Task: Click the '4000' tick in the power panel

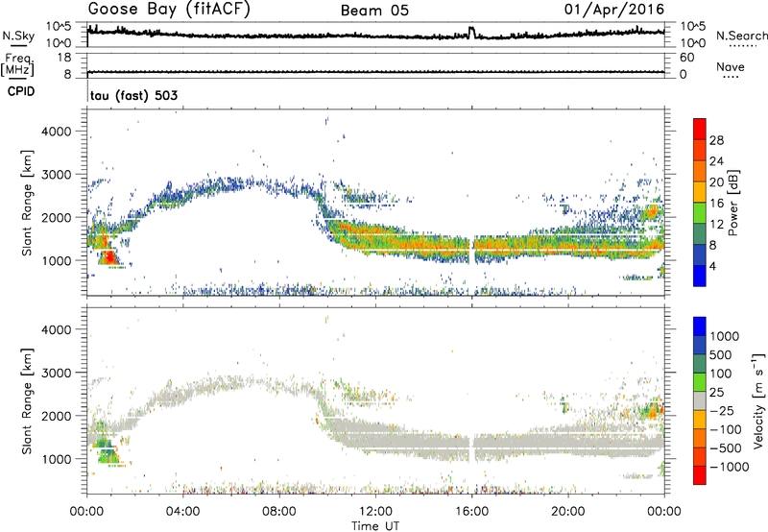Action: (x=57, y=132)
